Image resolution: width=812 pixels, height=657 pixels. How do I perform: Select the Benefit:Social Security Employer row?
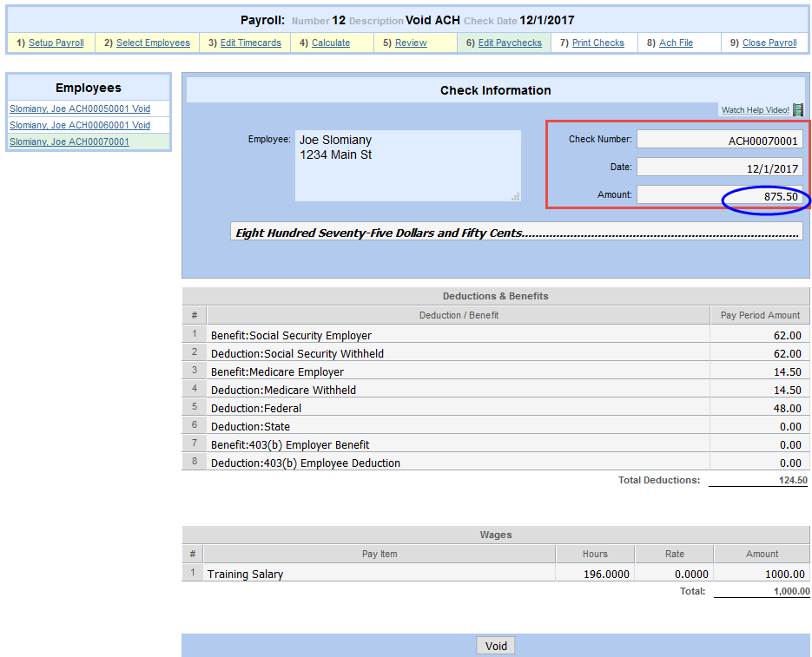click(x=496, y=334)
